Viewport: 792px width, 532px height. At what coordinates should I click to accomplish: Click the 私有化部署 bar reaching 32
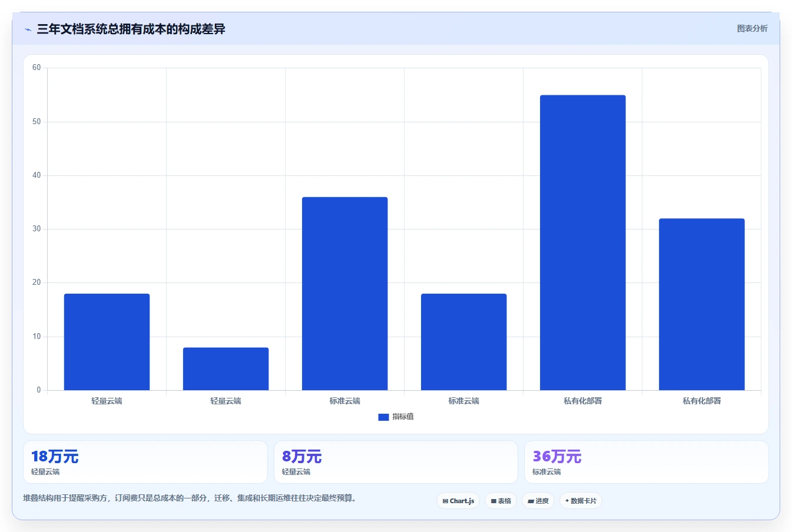701,304
